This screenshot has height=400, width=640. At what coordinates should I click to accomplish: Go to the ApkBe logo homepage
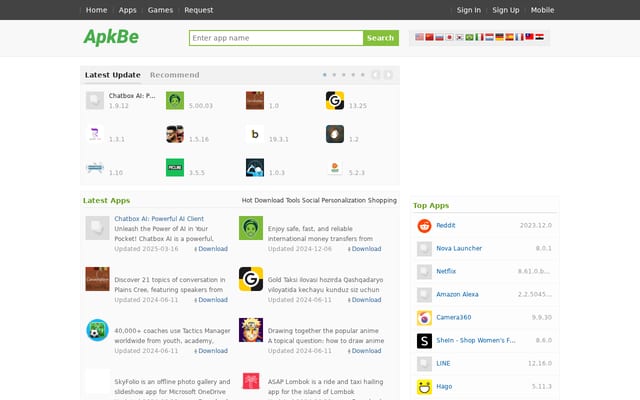coord(111,37)
